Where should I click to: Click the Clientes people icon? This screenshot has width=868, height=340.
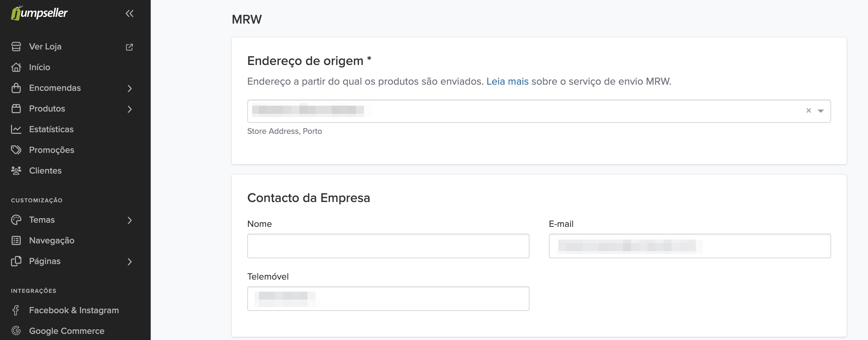[x=16, y=171]
